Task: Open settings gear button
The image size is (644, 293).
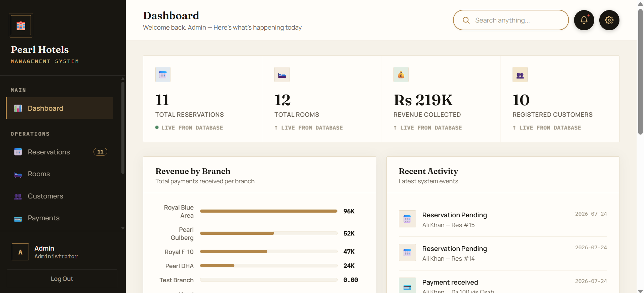Action: (x=609, y=20)
